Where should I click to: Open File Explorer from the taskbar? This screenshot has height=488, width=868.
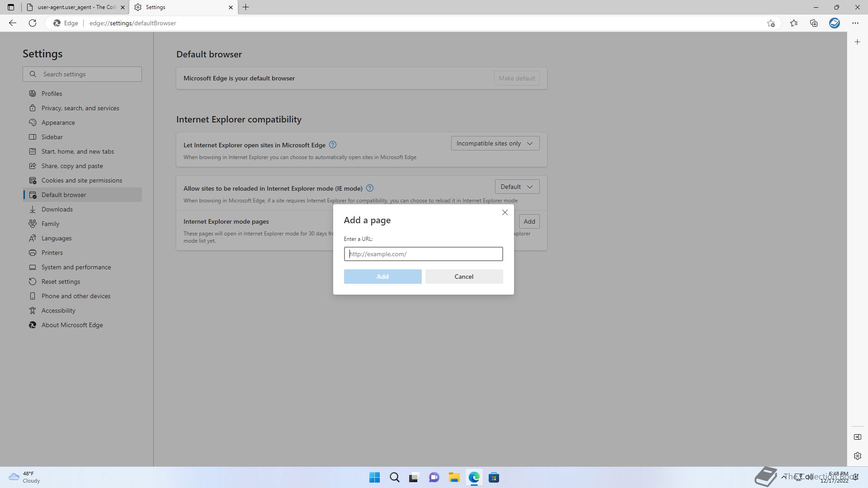454,478
